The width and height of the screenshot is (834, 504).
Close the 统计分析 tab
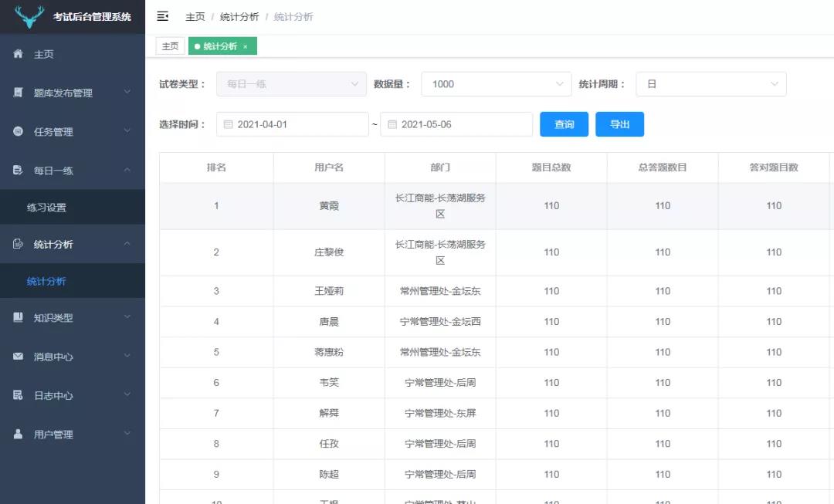point(246,47)
